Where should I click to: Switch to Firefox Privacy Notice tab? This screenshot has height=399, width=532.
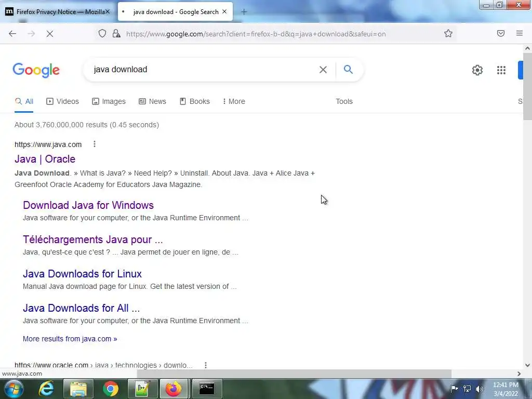[x=58, y=11]
